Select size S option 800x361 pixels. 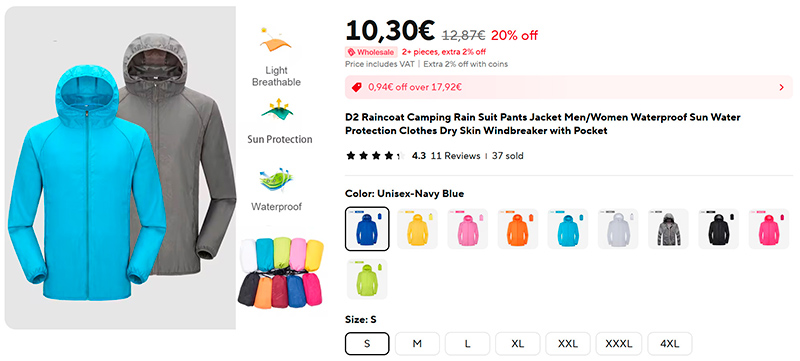click(x=367, y=344)
